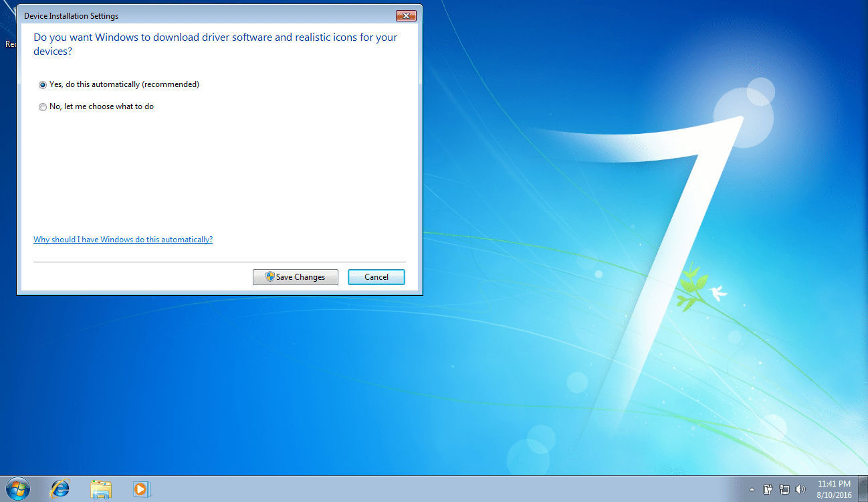
Task: Open "Why should I have Windows do this automatically?" link
Action: coord(123,240)
